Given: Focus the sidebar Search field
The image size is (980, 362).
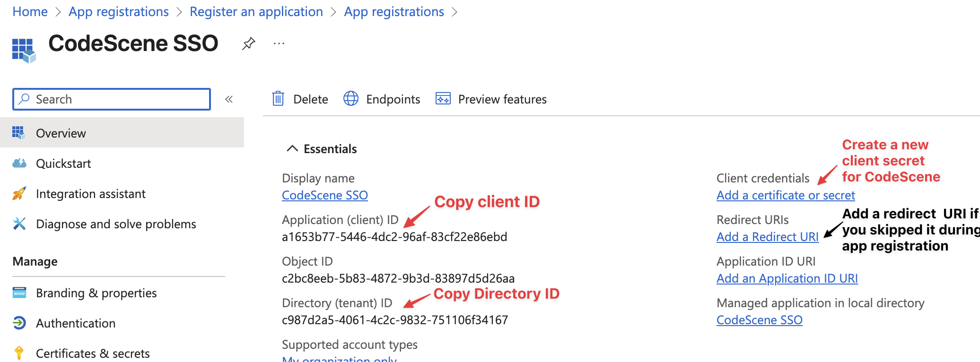Looking at the screenshot, I should [x=112, y=99].
